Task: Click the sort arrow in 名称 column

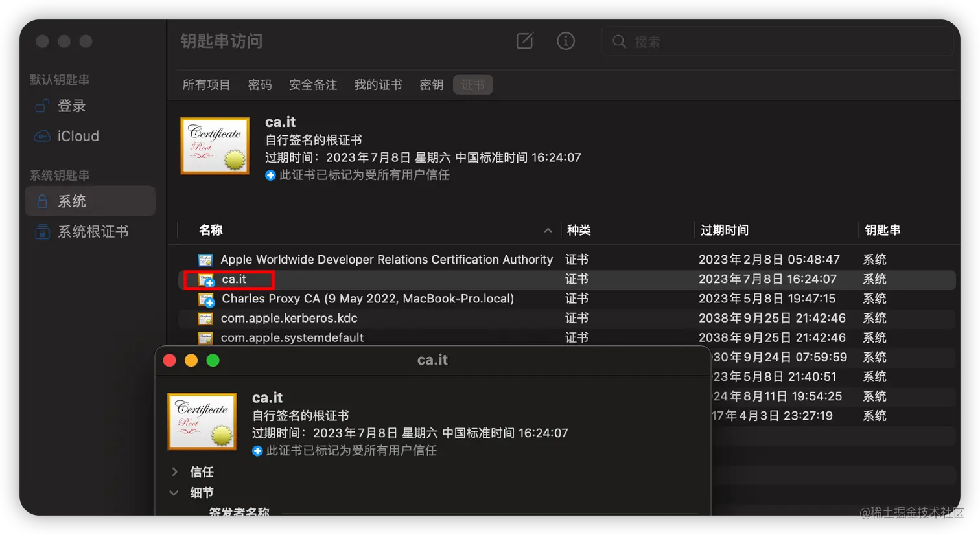Action: [548, 230]
